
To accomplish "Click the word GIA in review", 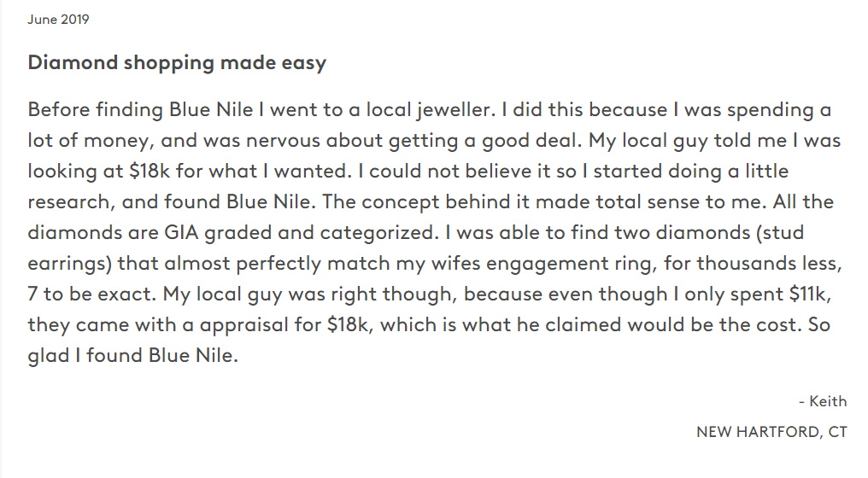I will [x=181, y=232].
